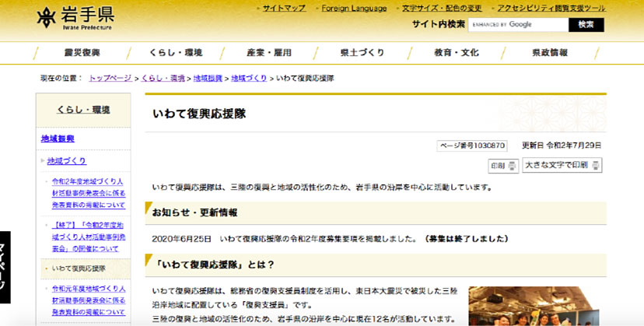
Task: Go to トップページ breadcrumb link
Action: tap(110, 78)
